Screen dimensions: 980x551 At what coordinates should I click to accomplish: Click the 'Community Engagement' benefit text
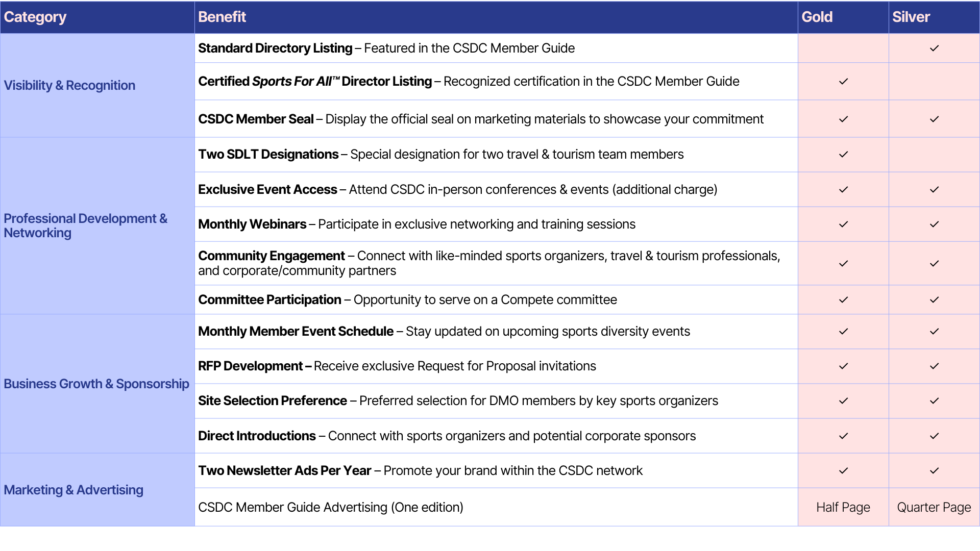pyautogui.click(x=272, y=256)
